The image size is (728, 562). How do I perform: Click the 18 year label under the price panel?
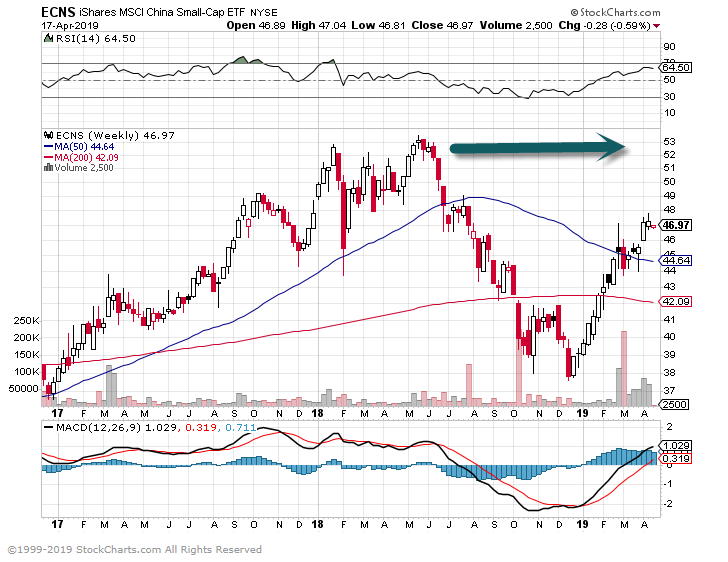pos(318,413)
